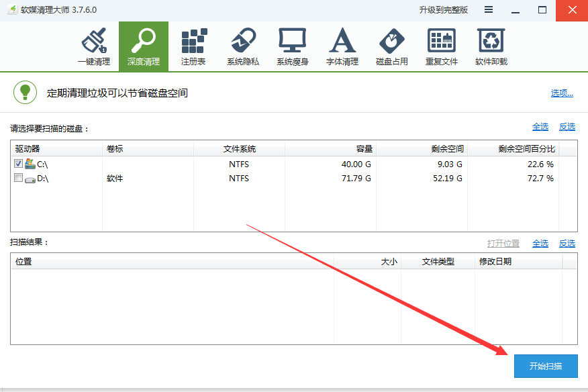Sort by 卷标 column header

point(148,149)
